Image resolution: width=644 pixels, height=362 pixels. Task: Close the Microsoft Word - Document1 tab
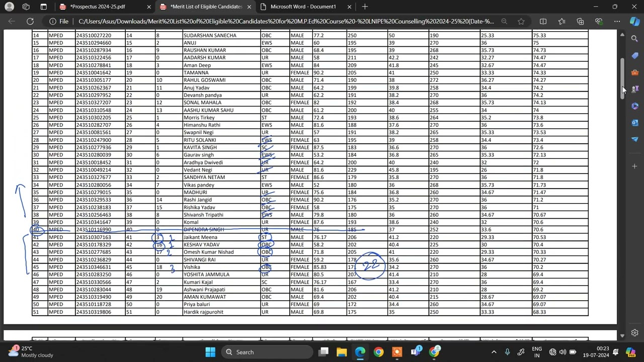click(349, 7)
